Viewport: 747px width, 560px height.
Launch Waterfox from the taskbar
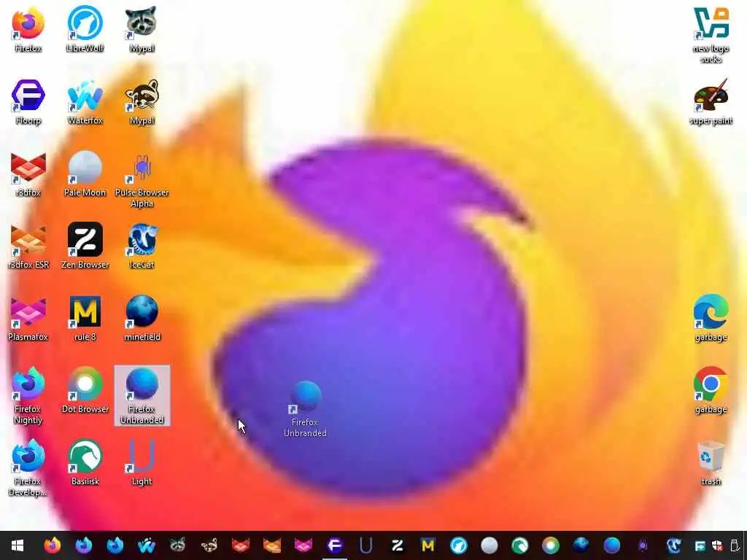(x=146, y=545)
